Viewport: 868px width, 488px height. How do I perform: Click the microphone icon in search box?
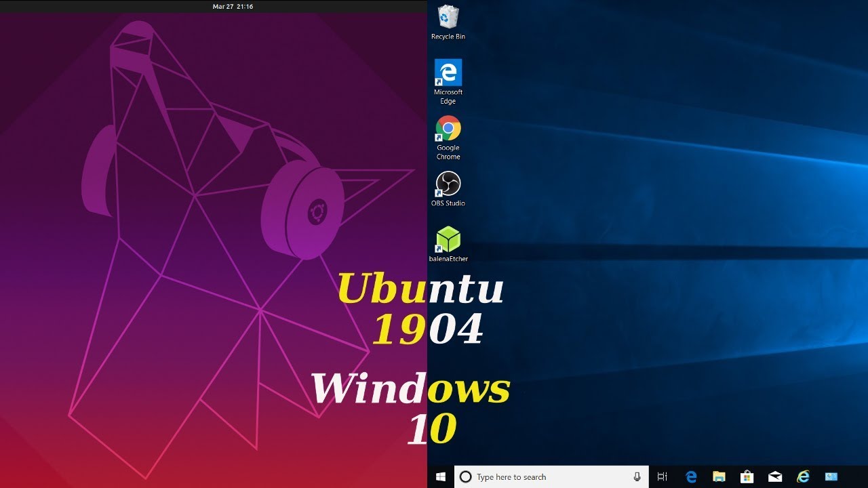tap(637, 477)
